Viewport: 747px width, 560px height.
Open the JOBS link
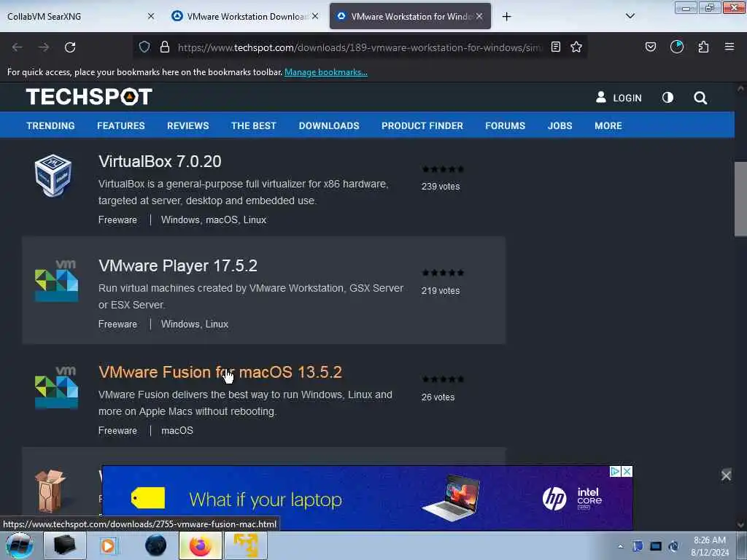pyautogui.click(x=560, y=125)
